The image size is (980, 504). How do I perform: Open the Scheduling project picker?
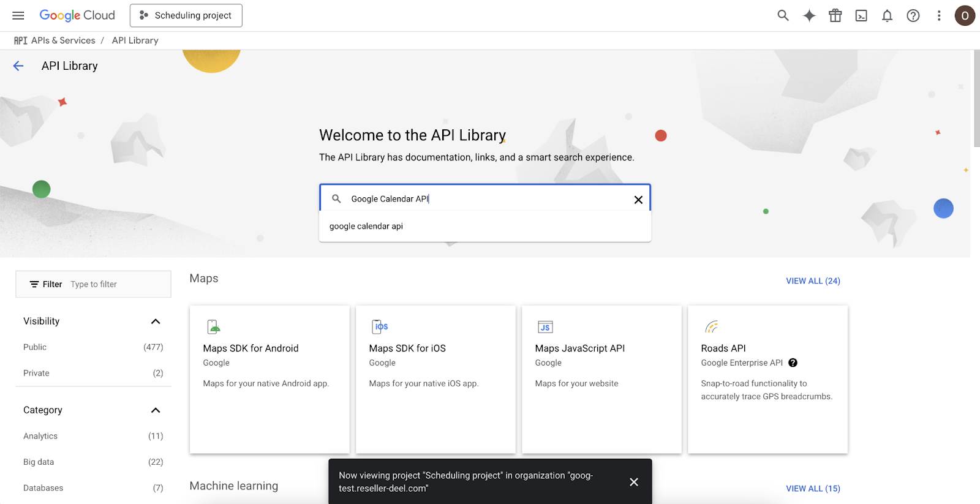[x=186, y=15]
